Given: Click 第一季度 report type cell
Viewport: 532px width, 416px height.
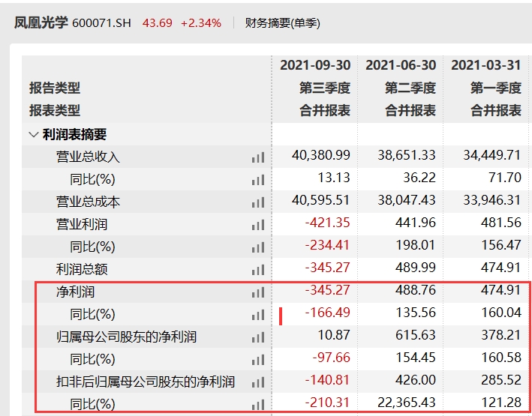Looking at the screenshot, I should (x=496, y=88).
